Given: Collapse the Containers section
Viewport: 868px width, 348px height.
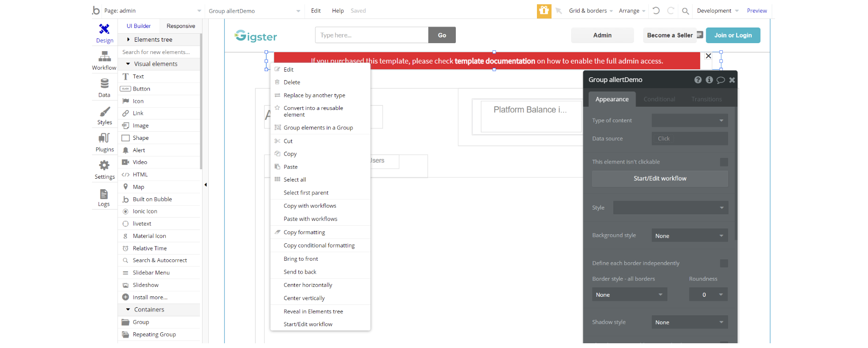Looking at the screenshot, I should pyautogui.click(x=159, y=310).
